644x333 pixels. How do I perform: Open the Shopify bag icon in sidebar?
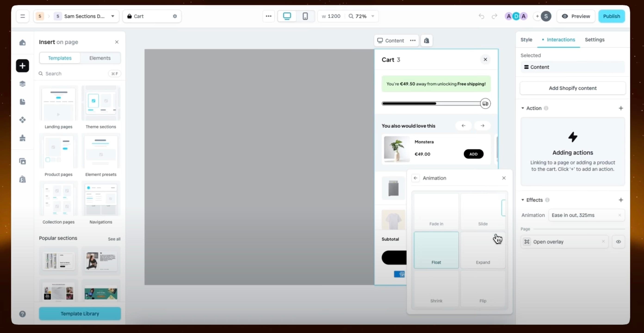click(22, 179)
